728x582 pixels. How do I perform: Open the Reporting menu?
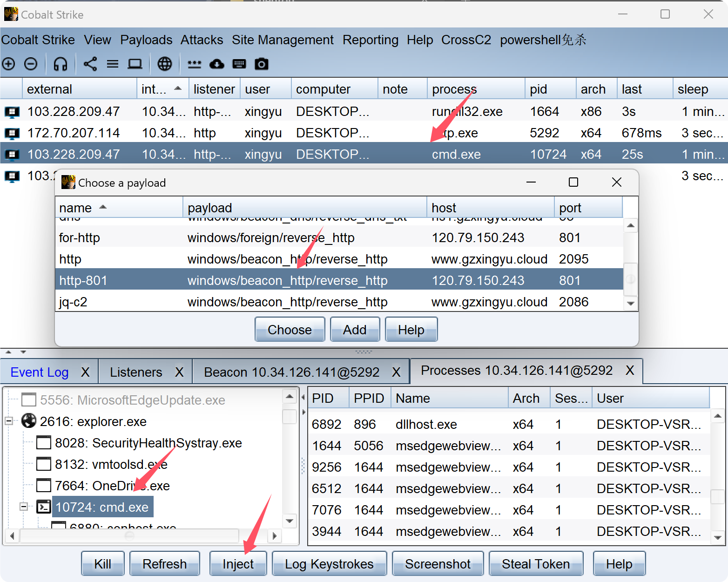(x=371, y=40)
